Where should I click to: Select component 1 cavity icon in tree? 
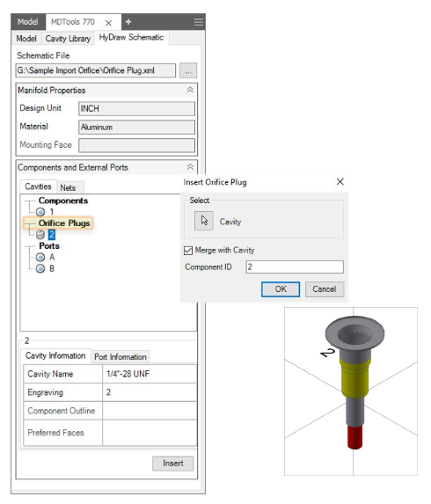click(40, 212)
